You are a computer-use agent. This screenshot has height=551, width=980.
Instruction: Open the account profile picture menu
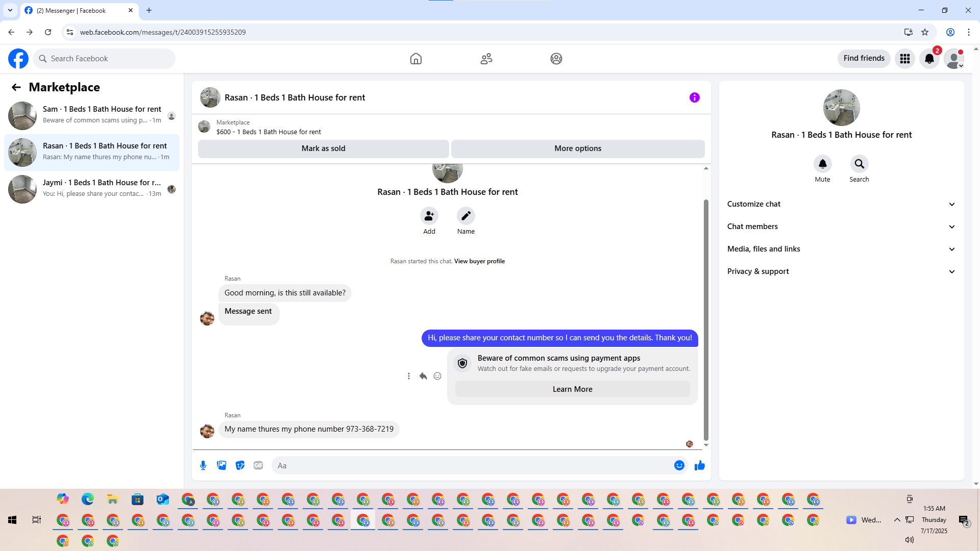point(954,59)
